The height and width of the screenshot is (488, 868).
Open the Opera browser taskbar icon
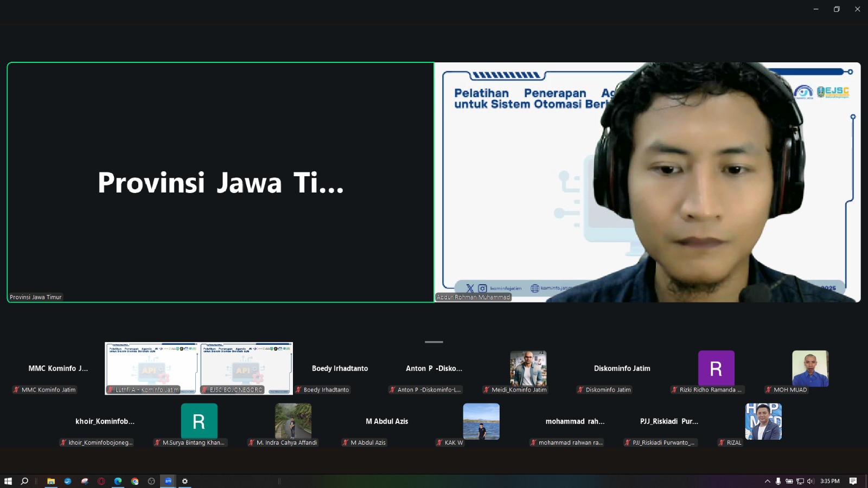point(101,481)
